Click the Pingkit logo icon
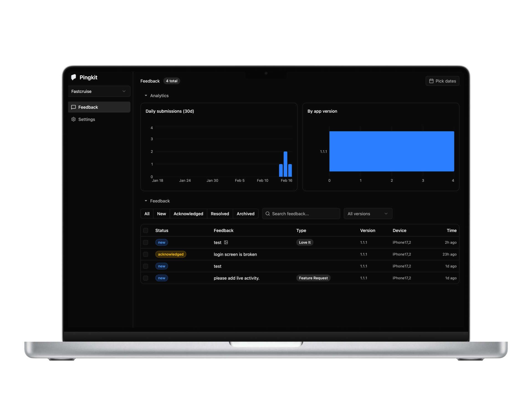Screen dimensions: 532x399 74,77
